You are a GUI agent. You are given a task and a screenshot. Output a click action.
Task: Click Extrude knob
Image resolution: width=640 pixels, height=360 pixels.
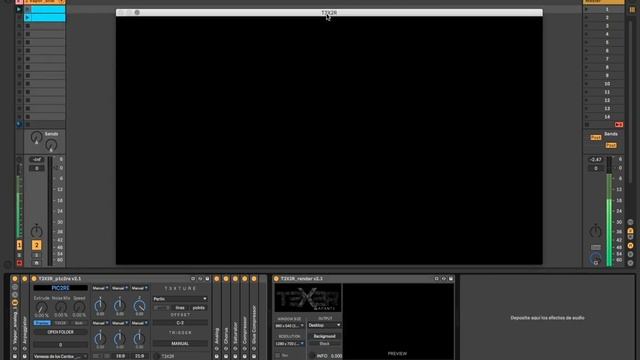42,307
